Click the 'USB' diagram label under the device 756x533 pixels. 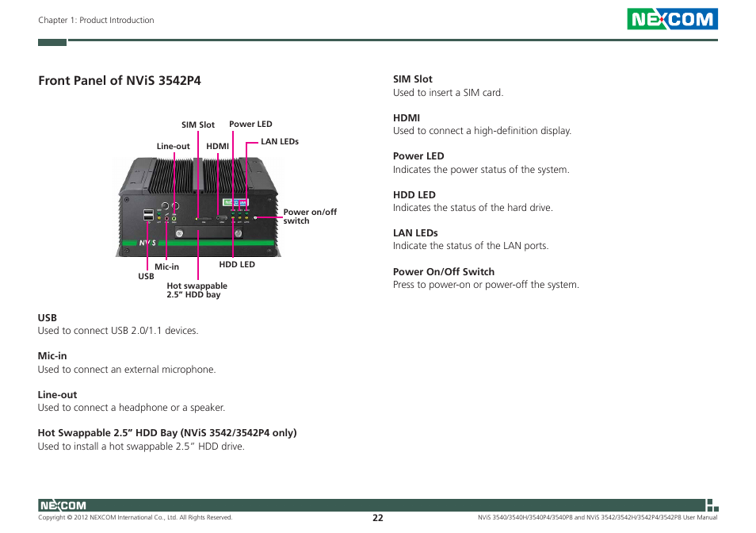click(x=146, y=276)
